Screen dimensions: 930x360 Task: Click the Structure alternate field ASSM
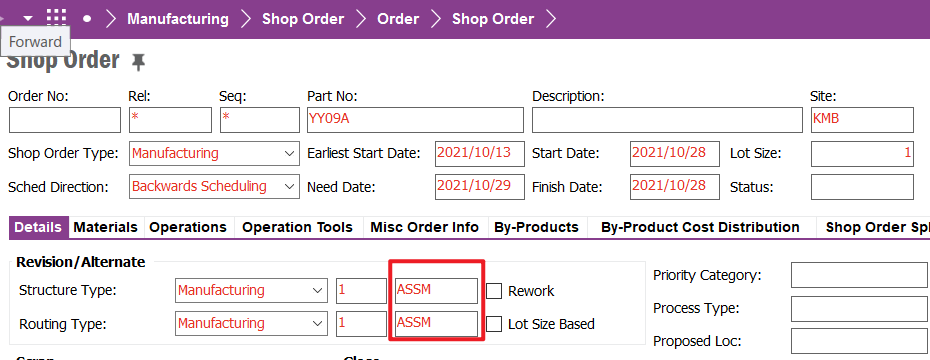(x=437, y=291)
